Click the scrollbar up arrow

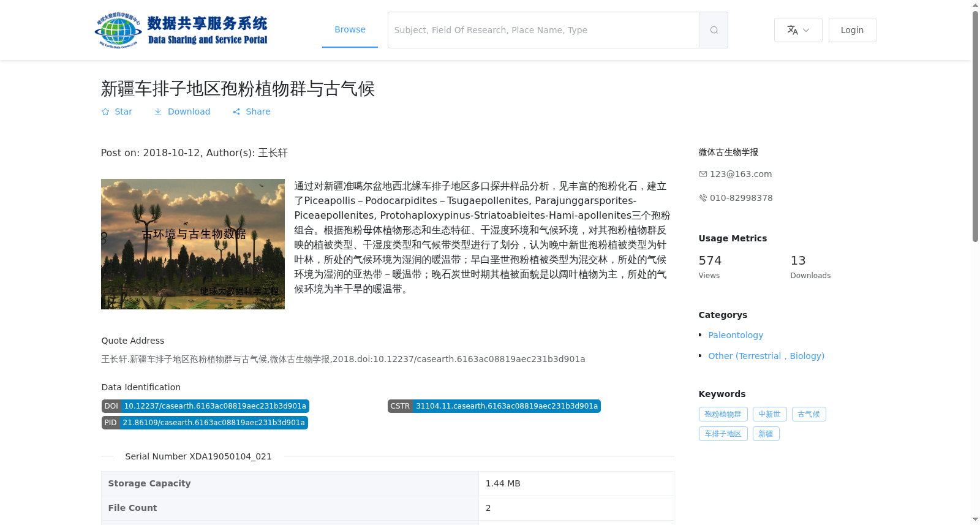click(975, 5)
